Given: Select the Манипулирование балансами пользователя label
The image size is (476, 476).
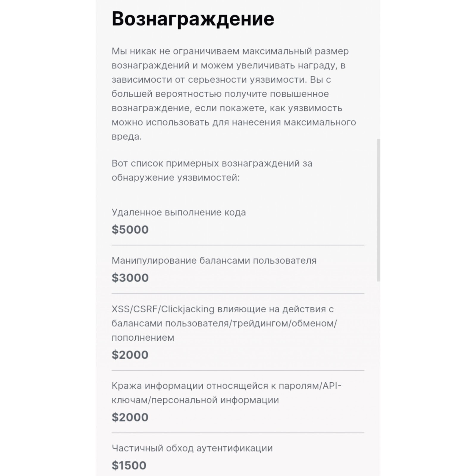Looking at the screenshot, I should 214,261.
